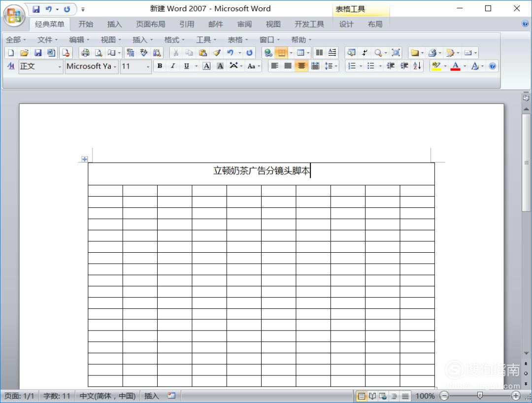Click the 100% zoom level button
Viewport: 532px width, 403px height.
coord(425,396)
